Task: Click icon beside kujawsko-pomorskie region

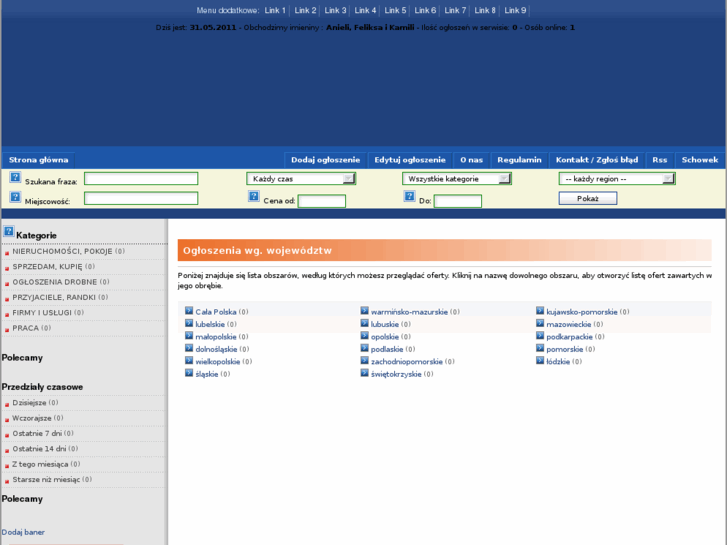Action: 540,311
